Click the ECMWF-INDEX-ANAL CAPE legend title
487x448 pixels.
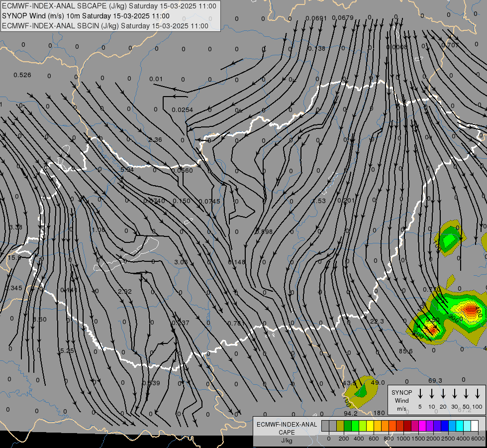287,432
